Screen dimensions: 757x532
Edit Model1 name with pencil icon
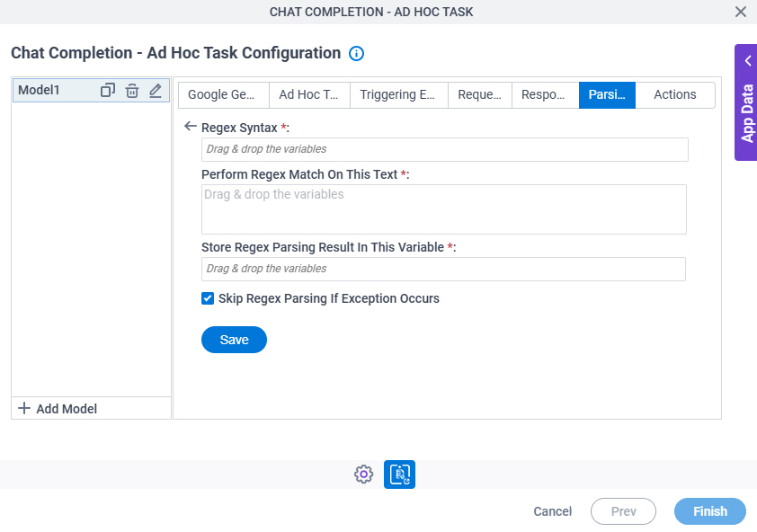(156, 90)
